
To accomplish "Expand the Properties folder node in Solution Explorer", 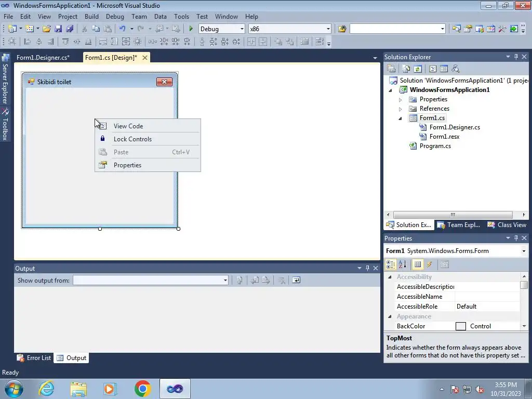I will (401, 100).
